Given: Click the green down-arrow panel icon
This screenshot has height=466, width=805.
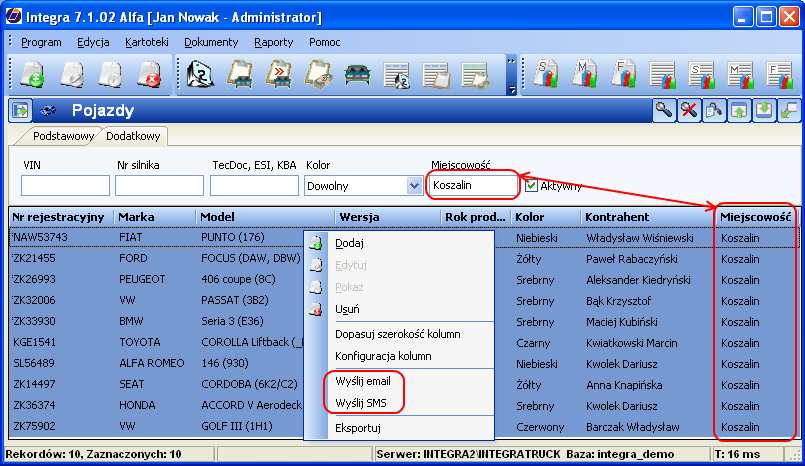Looking at the screenshot, I should [x=764, y=110].
